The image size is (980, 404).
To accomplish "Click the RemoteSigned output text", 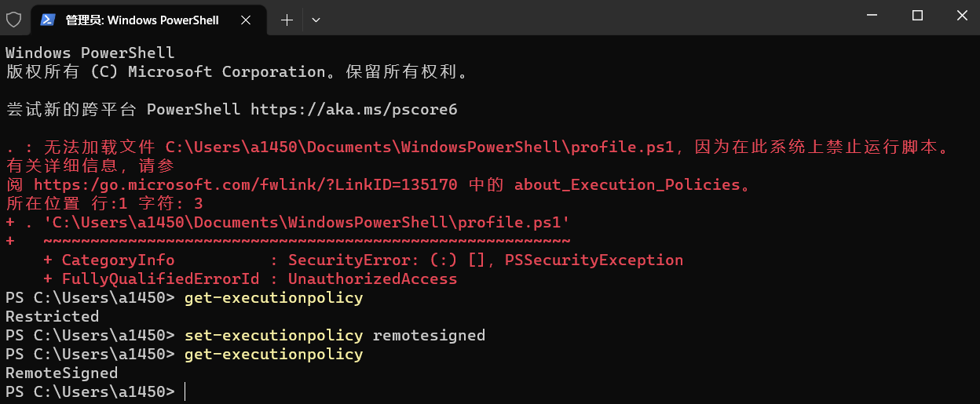I will [x=62, y=373].
